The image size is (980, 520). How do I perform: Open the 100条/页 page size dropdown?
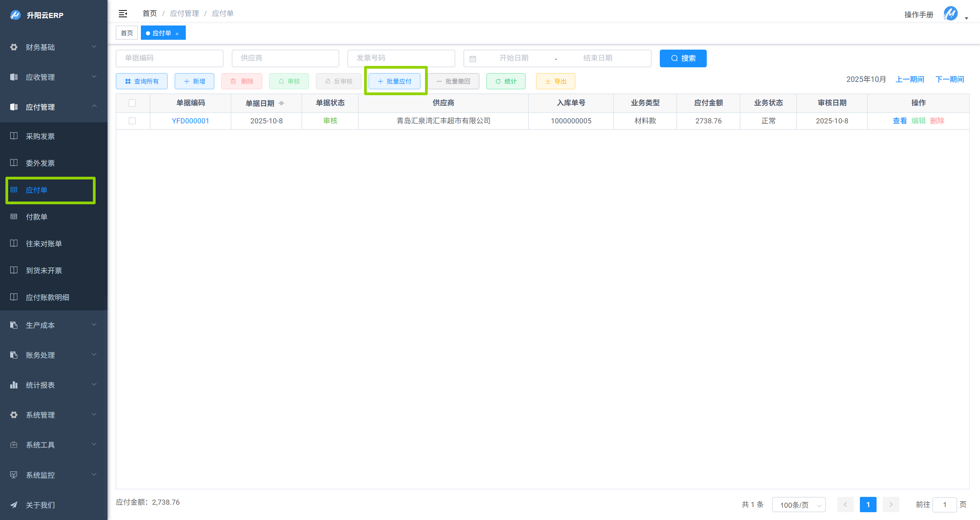click(799, 505)
